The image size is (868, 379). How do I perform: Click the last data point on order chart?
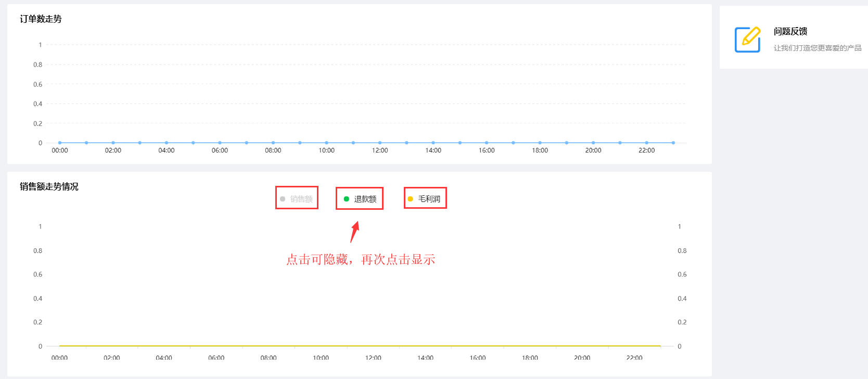[673, 143]
